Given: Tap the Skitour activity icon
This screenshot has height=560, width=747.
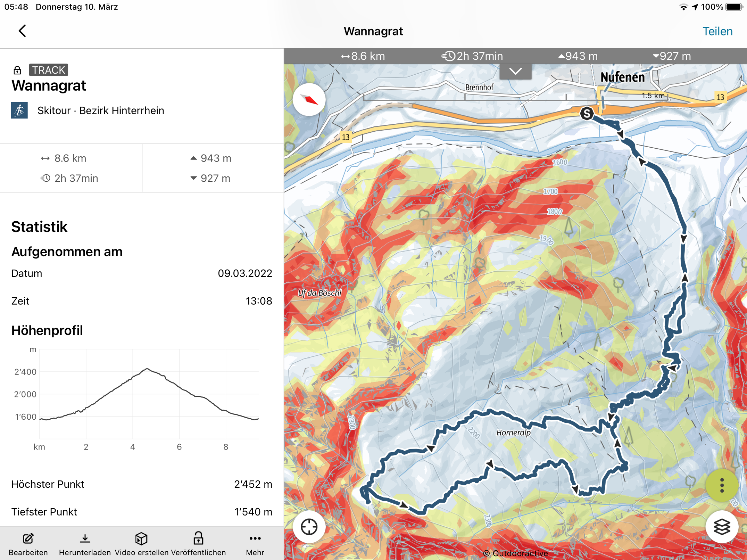Looking at the screenshot, I should [x=19, y=110].
